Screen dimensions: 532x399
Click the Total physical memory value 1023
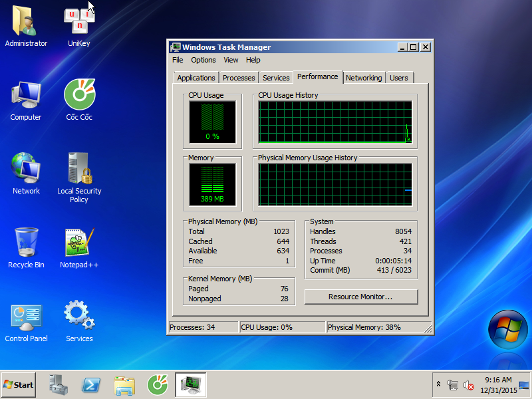coord(281,231)
